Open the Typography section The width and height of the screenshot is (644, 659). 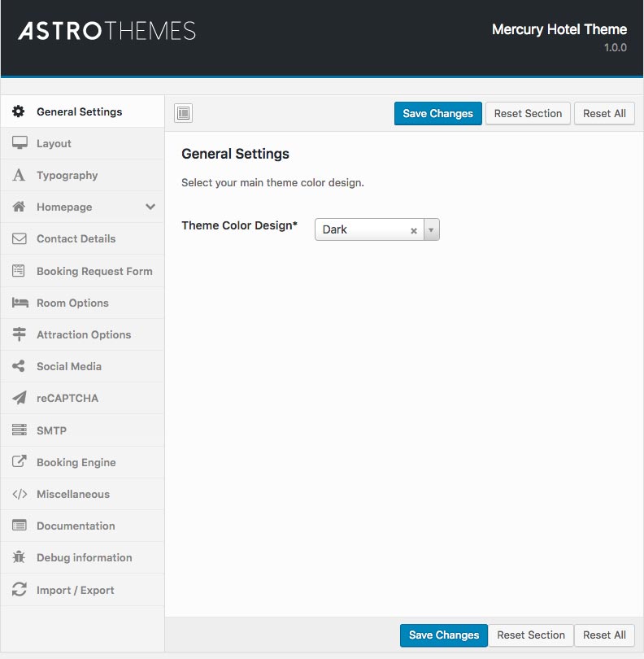82,175
